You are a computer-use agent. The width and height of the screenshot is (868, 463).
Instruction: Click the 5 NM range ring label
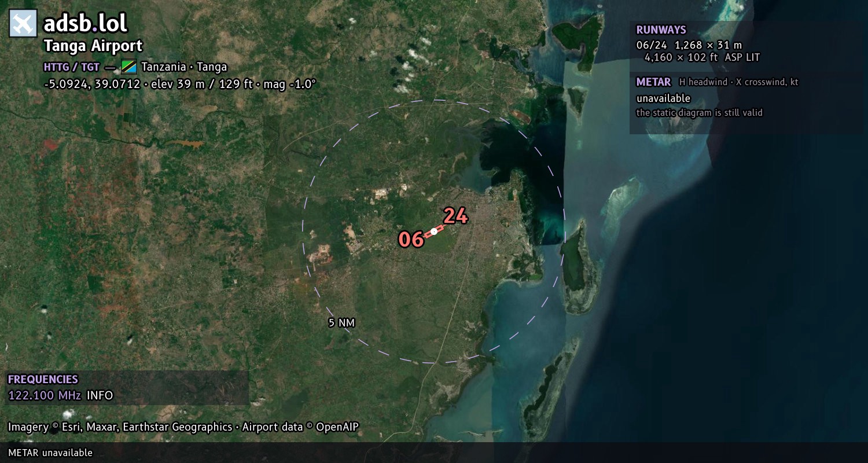pyautogui.click(x=341, y=323)
